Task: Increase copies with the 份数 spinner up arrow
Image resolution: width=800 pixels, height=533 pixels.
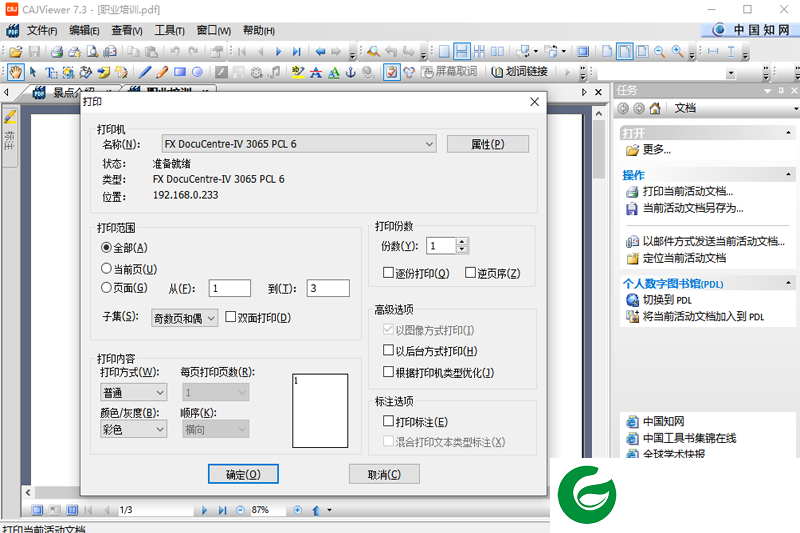Action: (462, 242)
